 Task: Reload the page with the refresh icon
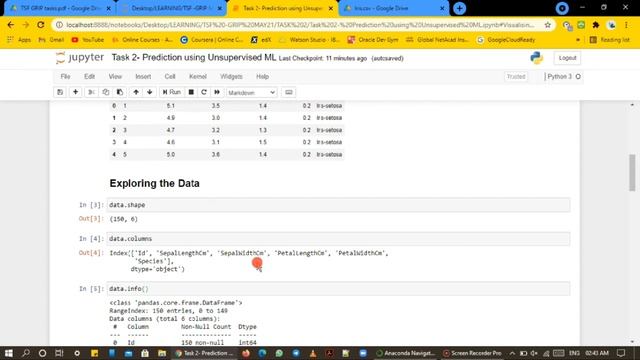click(x=40, y=25)
